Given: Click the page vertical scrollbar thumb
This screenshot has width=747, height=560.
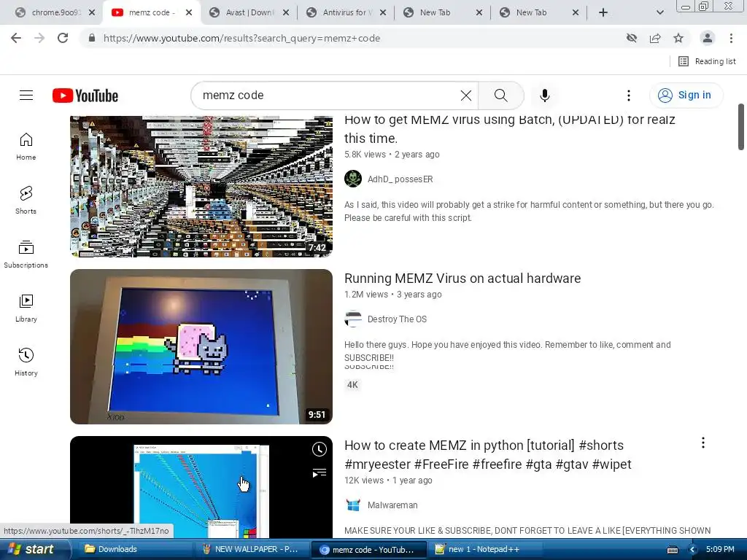Looking at the screenshot, I should click(741, 127).
